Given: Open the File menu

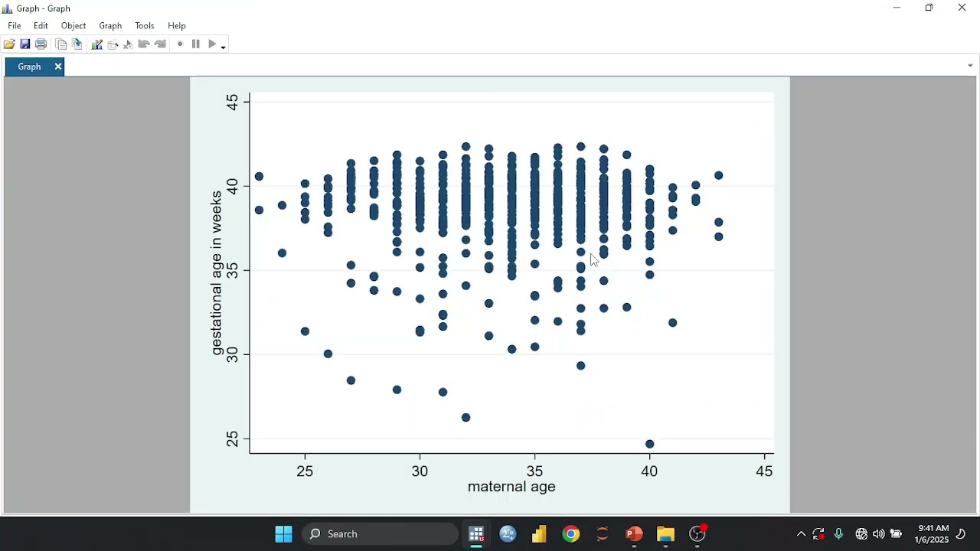Looking at the screenshot, I should click(15, 26).
